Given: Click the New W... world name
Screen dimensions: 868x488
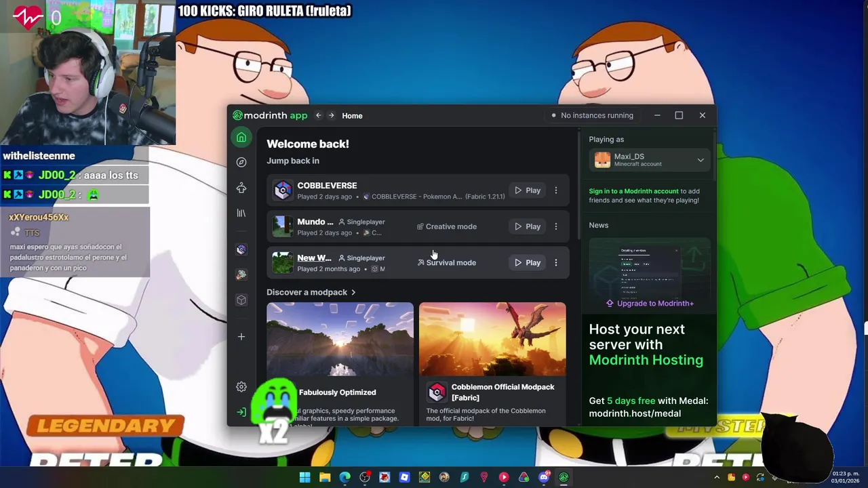Looking at the screenshot, I should [314, 258].
